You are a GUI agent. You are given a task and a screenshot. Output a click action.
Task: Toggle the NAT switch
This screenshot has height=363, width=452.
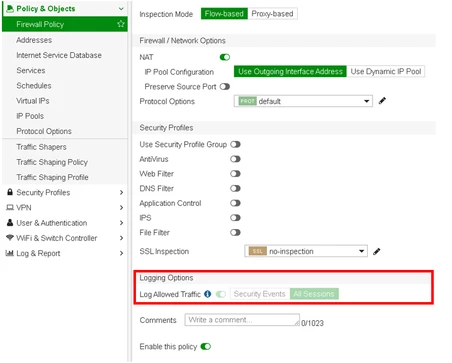(x=225, y=57)
